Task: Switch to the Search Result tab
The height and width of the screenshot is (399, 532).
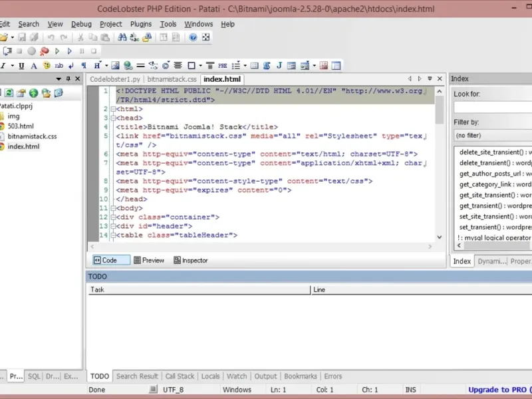Action: [137, 376]
